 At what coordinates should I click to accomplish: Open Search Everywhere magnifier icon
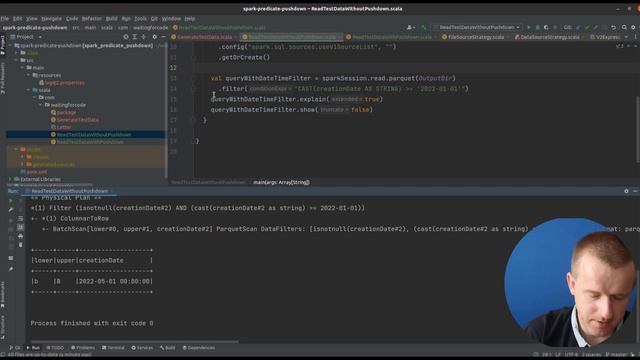pyautogui.click(x=624, y=27)
